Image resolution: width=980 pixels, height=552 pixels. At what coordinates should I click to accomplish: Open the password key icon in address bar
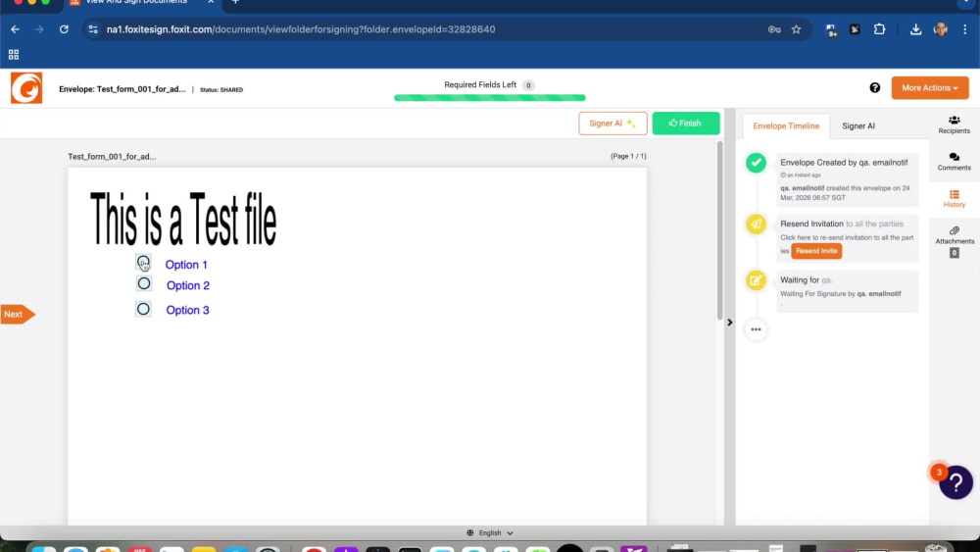coord(774,29)
